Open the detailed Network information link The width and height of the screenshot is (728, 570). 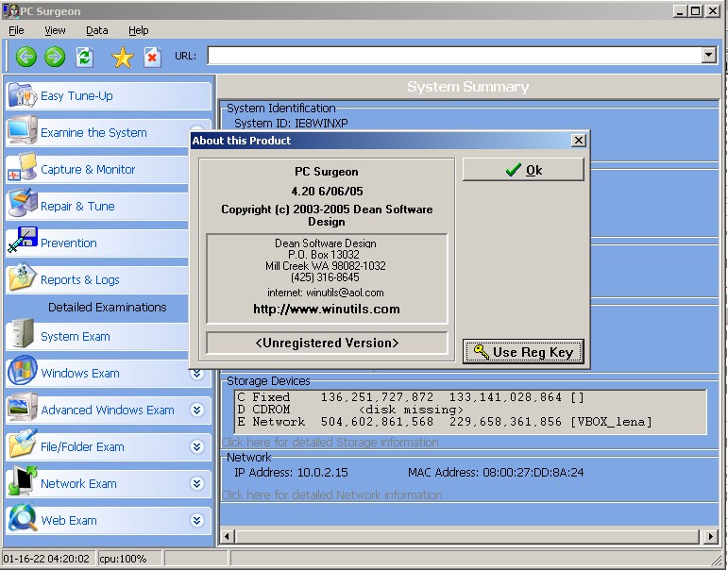pyautogui.click(x=332, y=495)
